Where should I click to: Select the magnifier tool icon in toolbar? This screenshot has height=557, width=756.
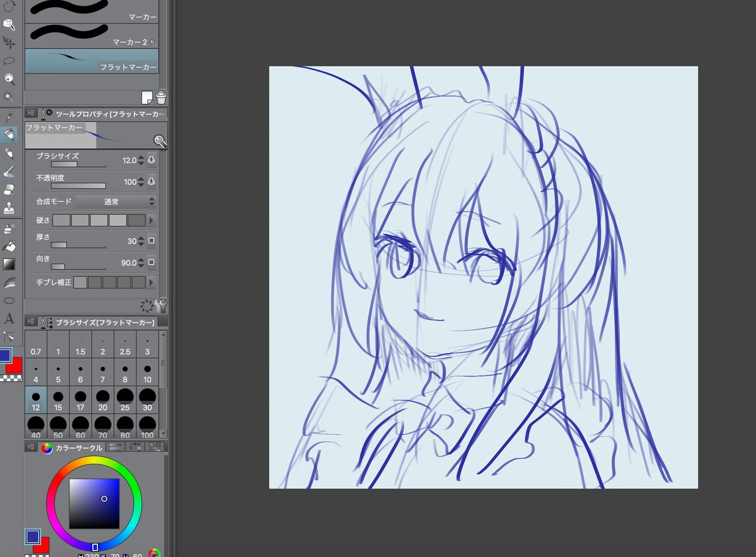9,79
